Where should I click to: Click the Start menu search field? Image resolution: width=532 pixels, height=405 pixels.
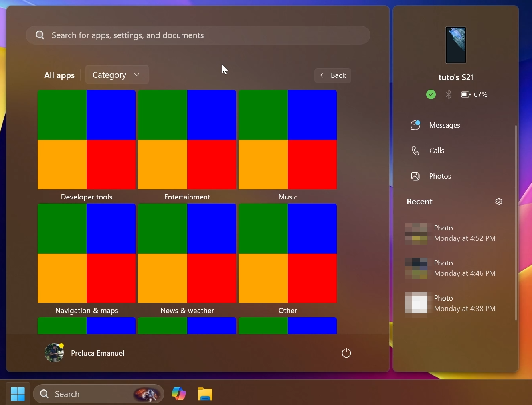[198, 35]
